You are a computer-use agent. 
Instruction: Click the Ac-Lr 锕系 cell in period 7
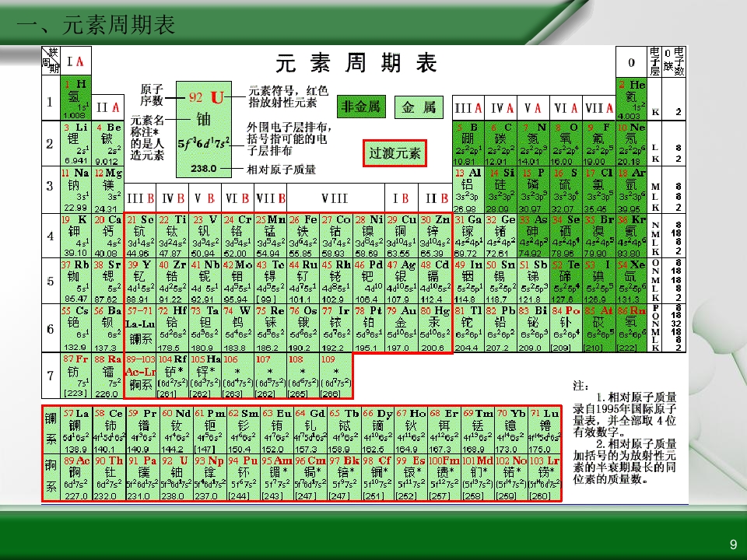click(140, 376)
